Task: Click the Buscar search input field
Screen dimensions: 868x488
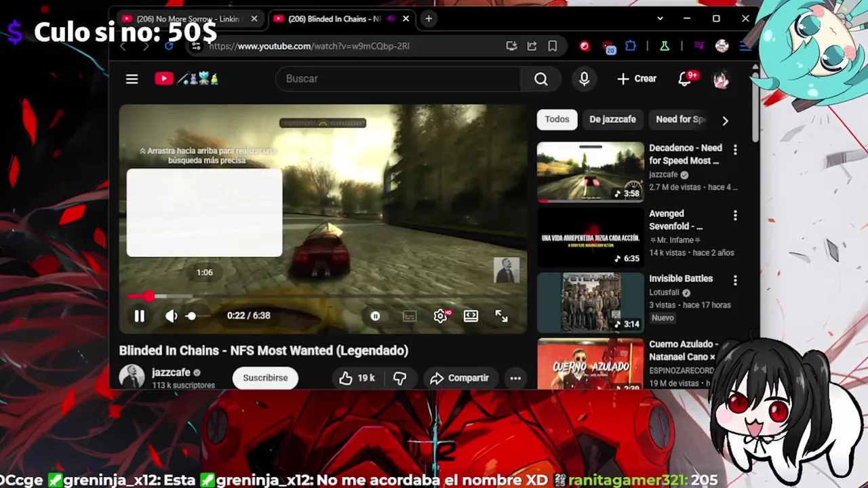Action: coord(398,79)
